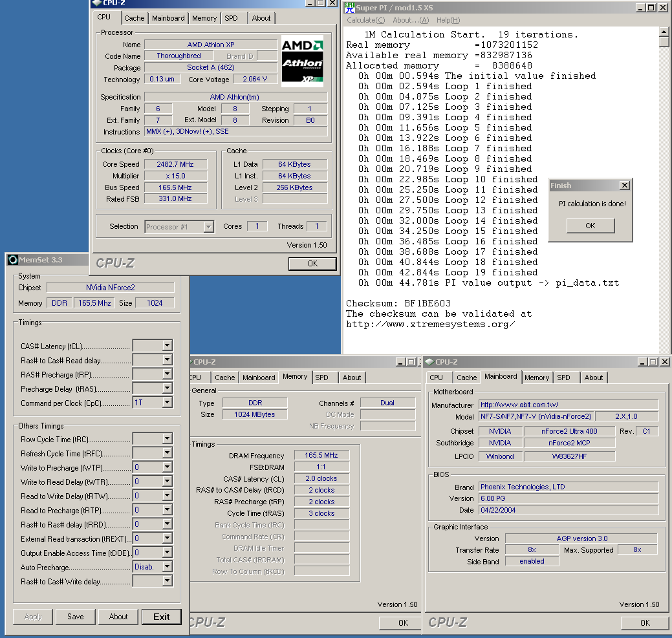Open the Refresh Cycle Time (tRFC) dropdown
The width and height of the screenshot is (672, 638).
pos(168,452)
